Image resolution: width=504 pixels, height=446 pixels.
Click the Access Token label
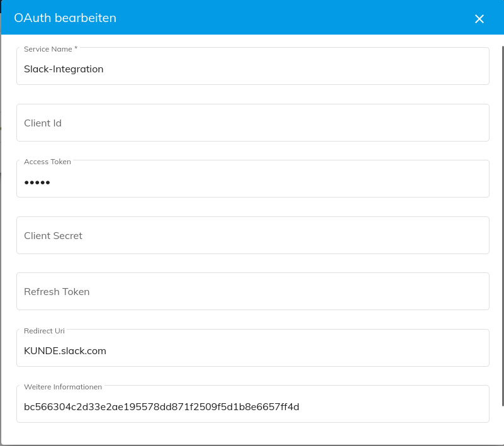click(x=47, y=162)
